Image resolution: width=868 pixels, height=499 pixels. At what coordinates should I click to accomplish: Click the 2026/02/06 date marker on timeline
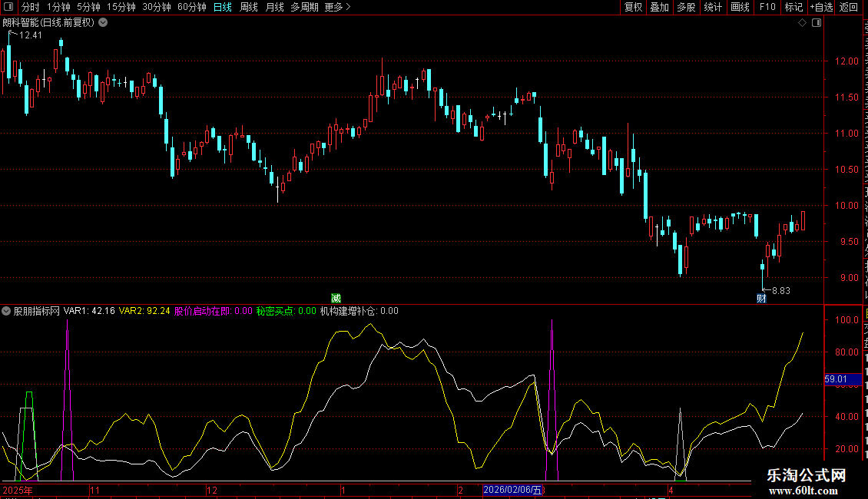(512, 490)
